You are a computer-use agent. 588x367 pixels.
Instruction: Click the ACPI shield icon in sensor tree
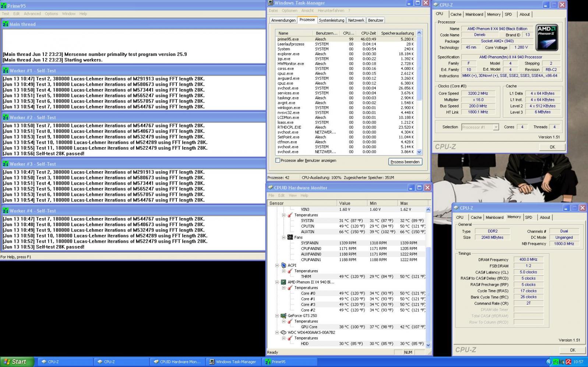pos(284,265)
